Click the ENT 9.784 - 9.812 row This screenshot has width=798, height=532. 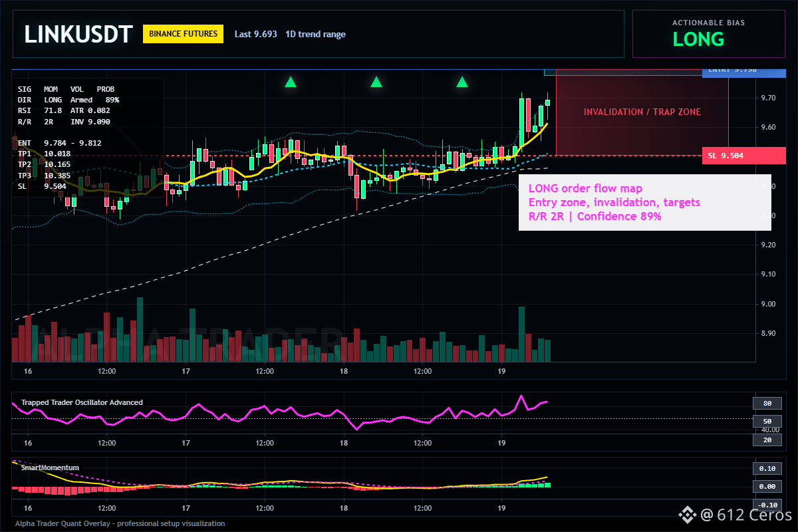pos(59,143)
